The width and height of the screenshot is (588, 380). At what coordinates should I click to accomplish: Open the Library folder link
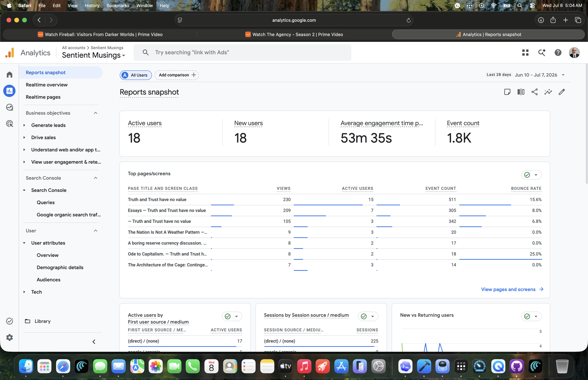click(x=38, y=321)
